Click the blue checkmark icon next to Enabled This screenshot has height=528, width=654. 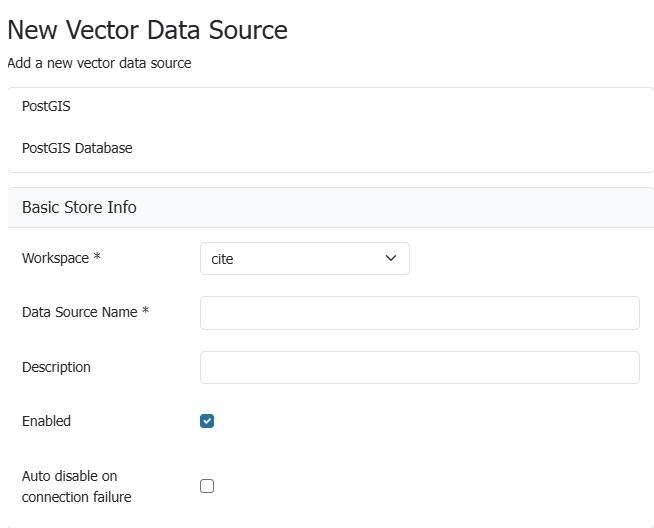(207, 421)
